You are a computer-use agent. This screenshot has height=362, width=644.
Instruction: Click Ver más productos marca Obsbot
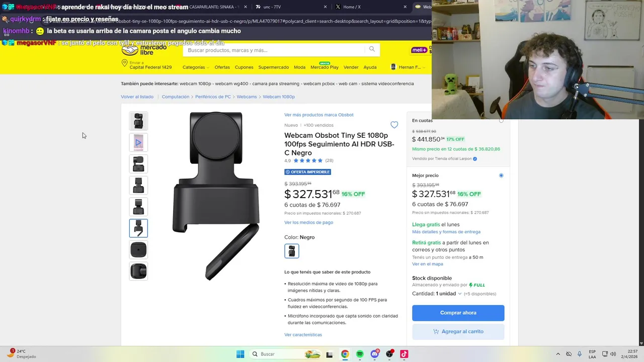[x=319, y=115]
